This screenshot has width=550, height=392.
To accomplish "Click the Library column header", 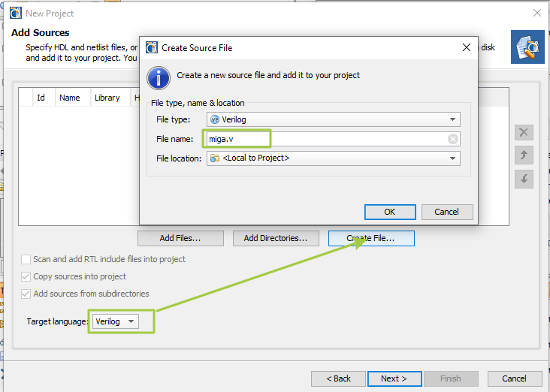I will [110, 98].
